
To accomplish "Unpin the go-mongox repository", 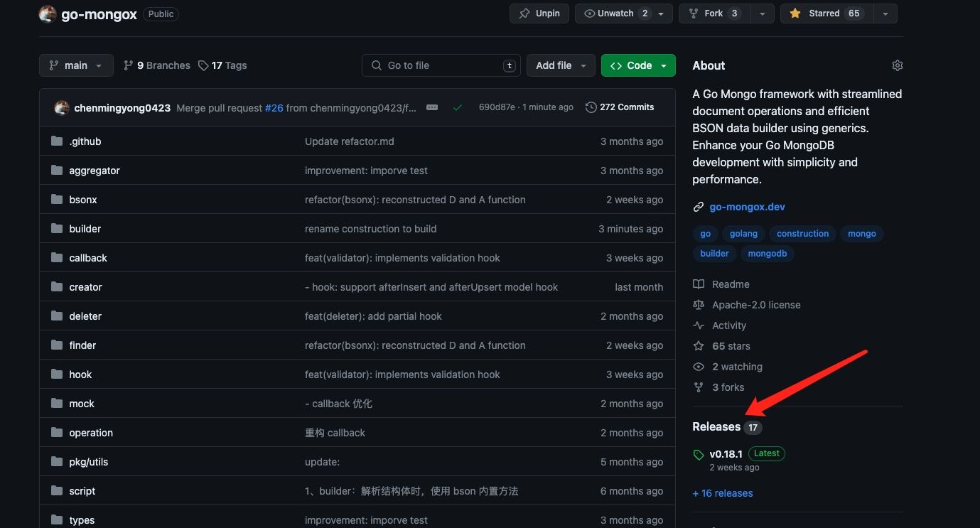I will click(539, 13).
